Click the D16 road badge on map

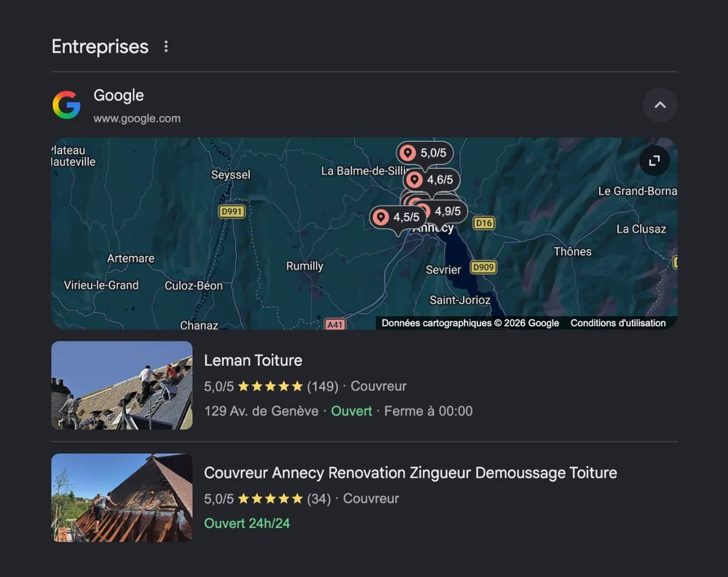click(484, 223)
